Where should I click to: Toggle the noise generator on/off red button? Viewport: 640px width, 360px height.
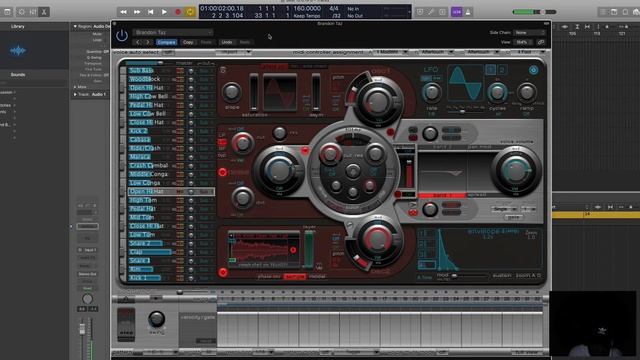pyautogui.click(x=222, y=172)
